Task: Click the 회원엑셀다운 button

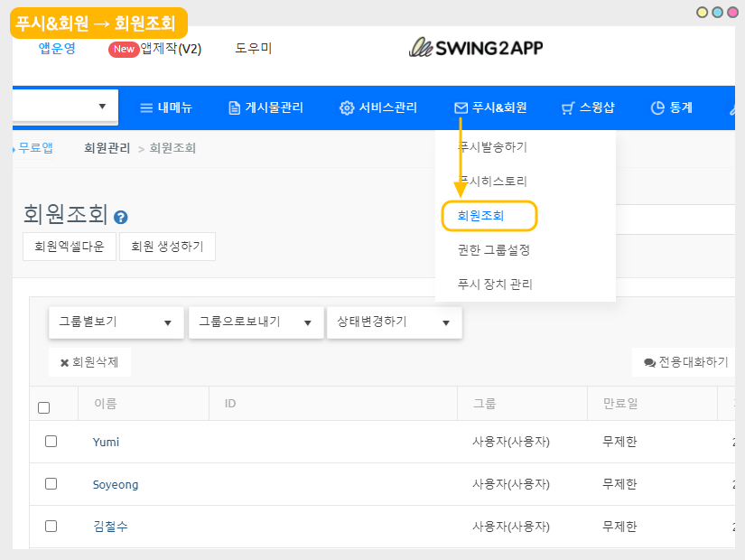Action: [70, 247]
